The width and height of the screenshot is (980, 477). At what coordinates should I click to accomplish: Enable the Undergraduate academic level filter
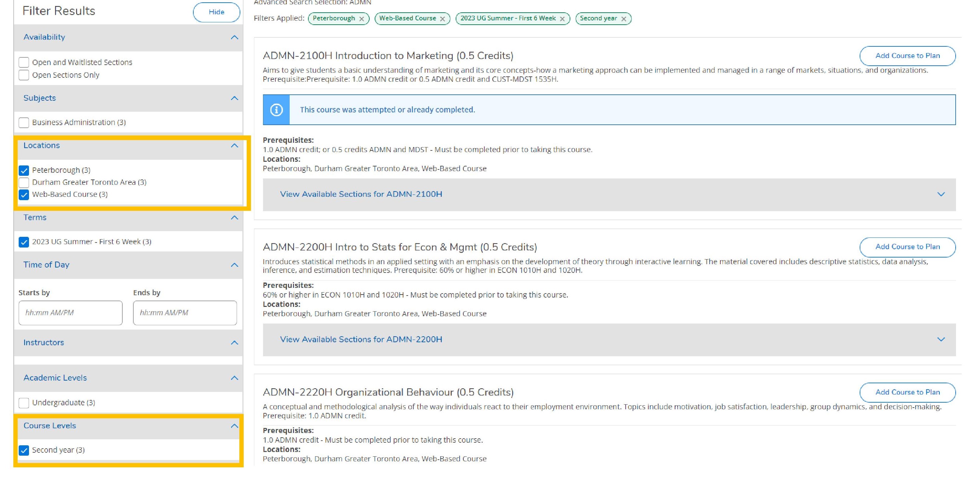pos(24,402)
